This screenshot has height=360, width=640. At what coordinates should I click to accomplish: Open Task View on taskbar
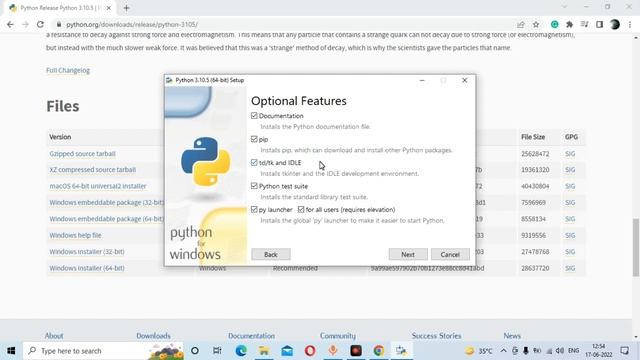[217, 351]
